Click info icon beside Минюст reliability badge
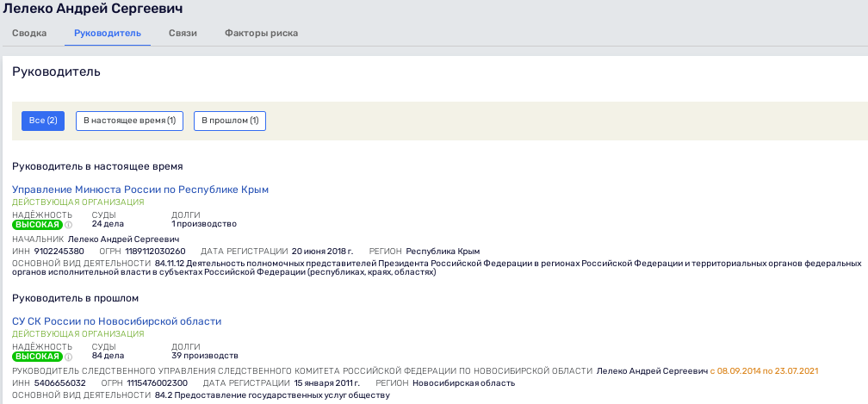 pos(69,225)
